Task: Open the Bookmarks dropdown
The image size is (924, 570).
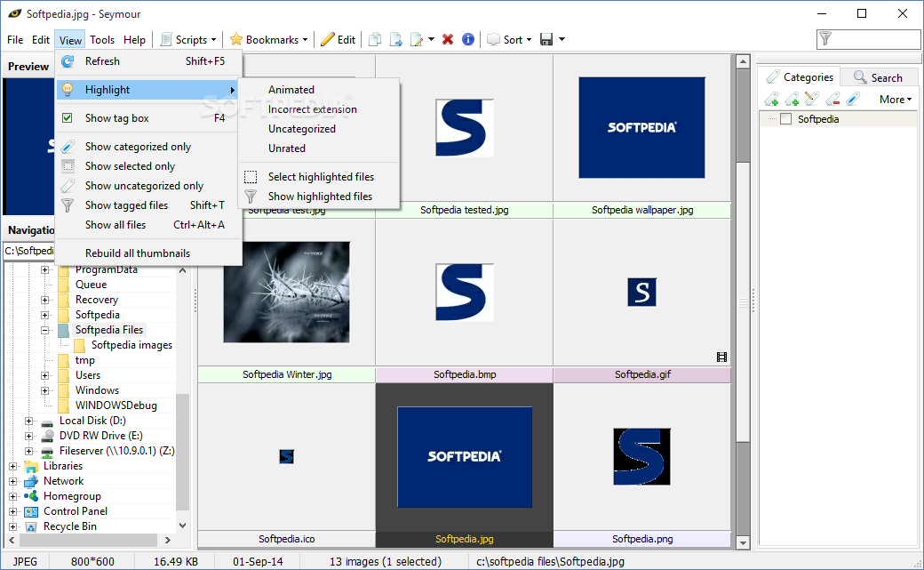Action: pos(268,39)
